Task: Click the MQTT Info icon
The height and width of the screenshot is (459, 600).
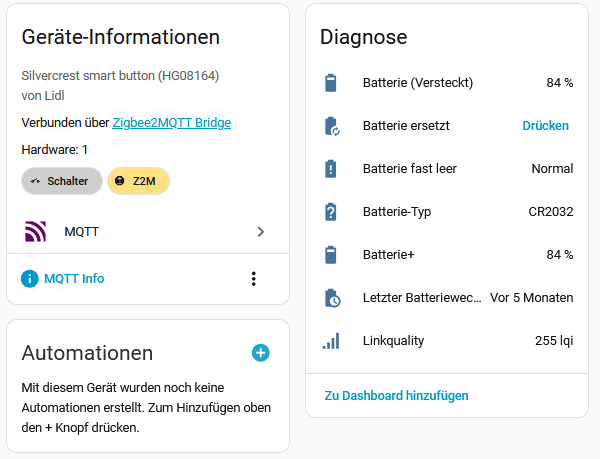Action: 30,279
